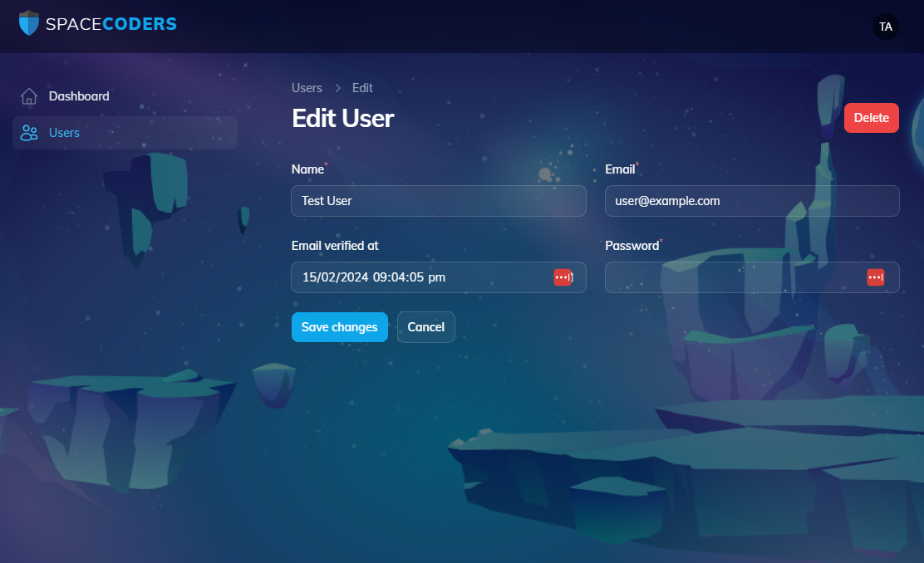The width and height of the screenshot is (924, 563).
Task: Click the Email verified at label
Action: pyautogui.click(x=335, y=246)
